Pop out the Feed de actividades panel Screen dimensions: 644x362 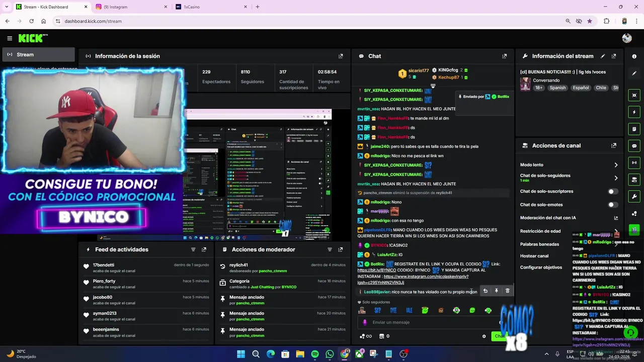(x=204, y=249)
